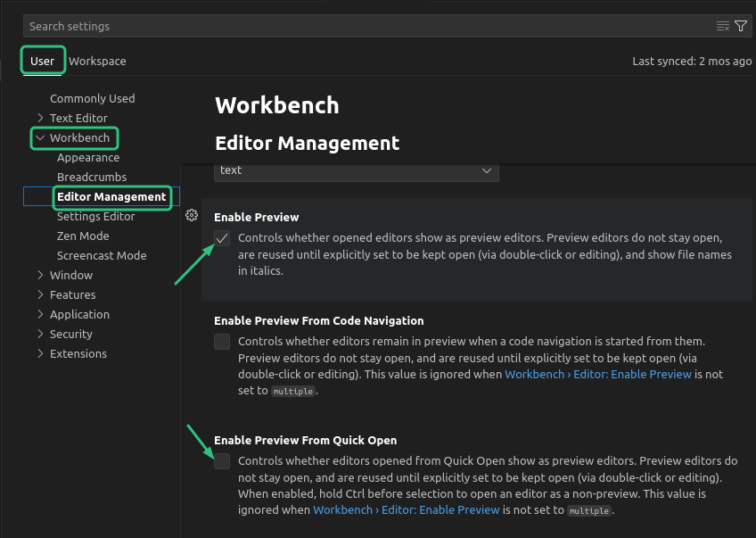Open the Filter Settings funnel icon

[741, 26]
